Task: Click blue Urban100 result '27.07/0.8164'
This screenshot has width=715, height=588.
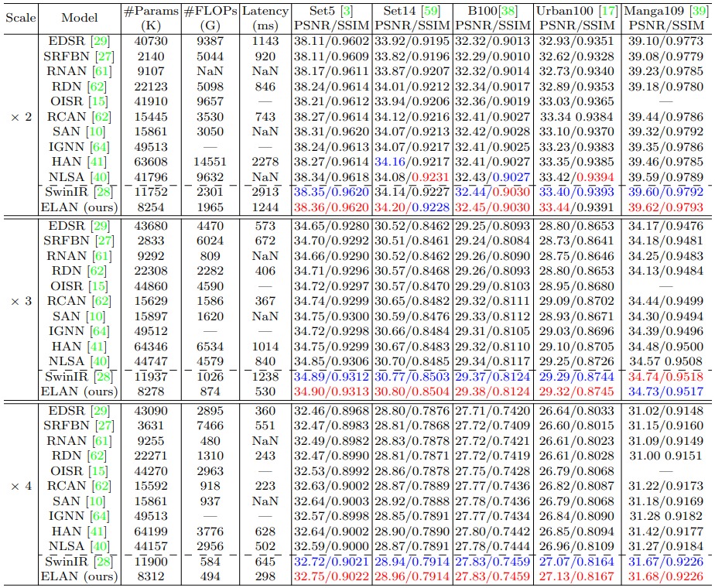Action: point(576,562)
